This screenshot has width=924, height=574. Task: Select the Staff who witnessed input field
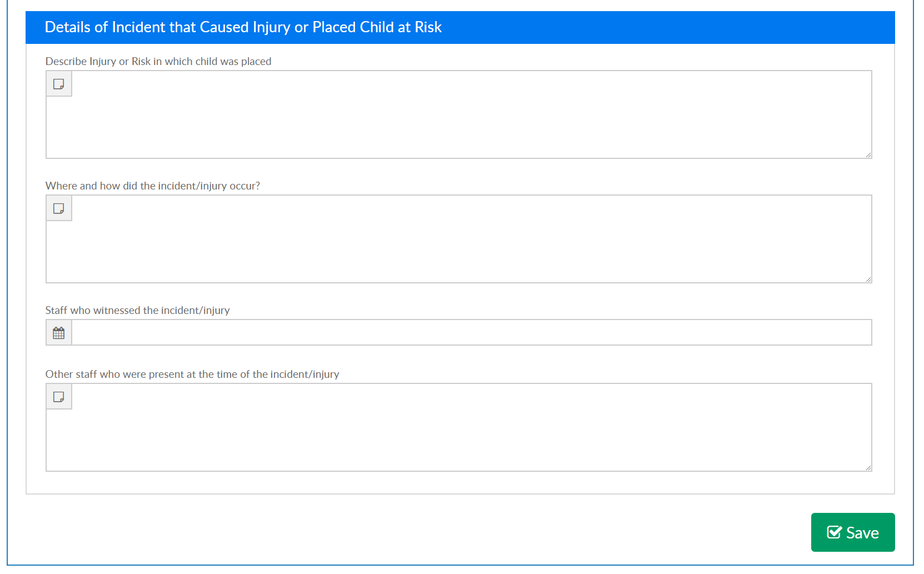point(471,332)
